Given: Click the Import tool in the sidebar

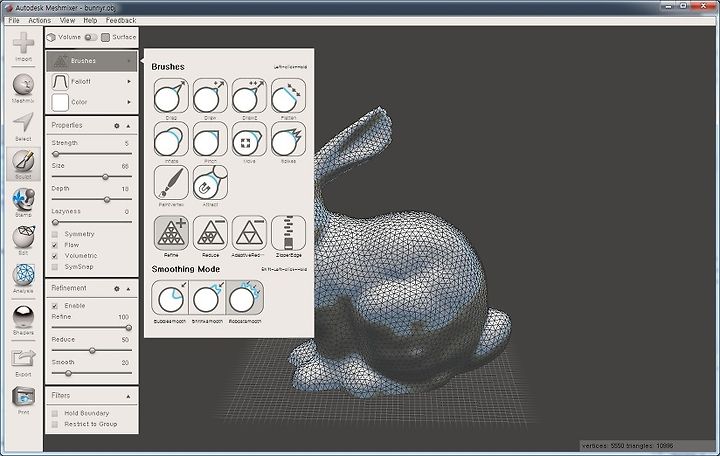Looking at the screenshot, I should (x=23, y=46).
